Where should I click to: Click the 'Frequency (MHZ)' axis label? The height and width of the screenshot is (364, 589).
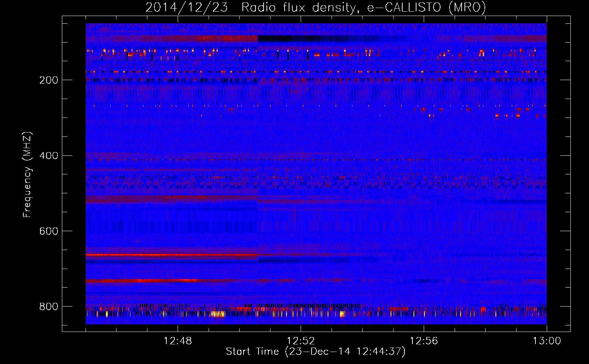[27, 174]
